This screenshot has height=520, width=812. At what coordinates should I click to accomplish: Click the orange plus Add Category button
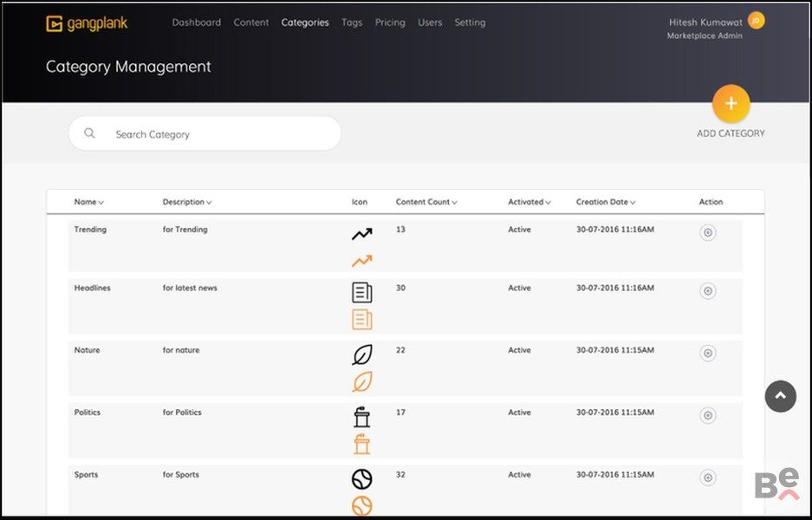coord(731,104)
